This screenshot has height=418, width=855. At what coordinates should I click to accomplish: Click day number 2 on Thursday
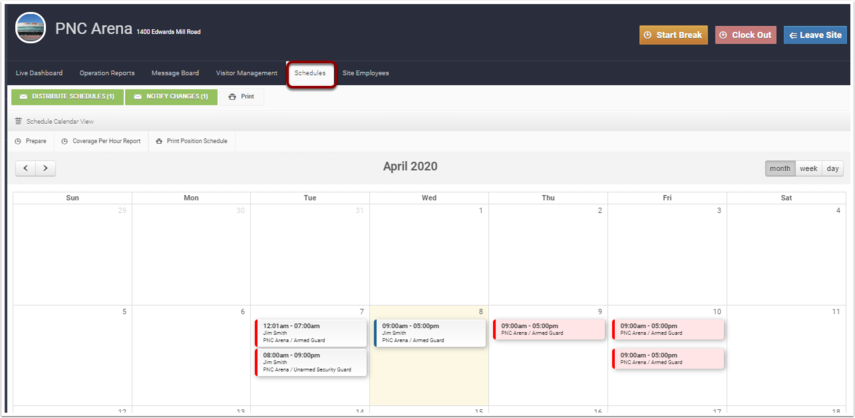[600, 210]
